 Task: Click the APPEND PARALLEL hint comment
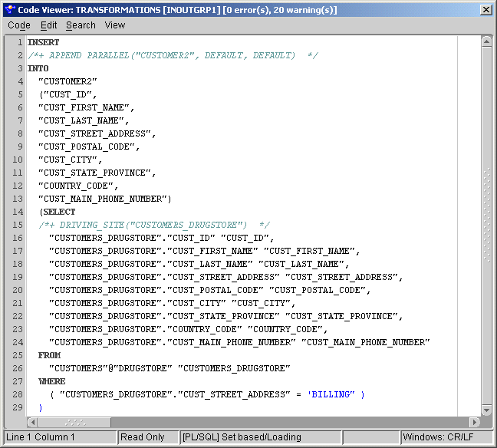tap(173, 55)
